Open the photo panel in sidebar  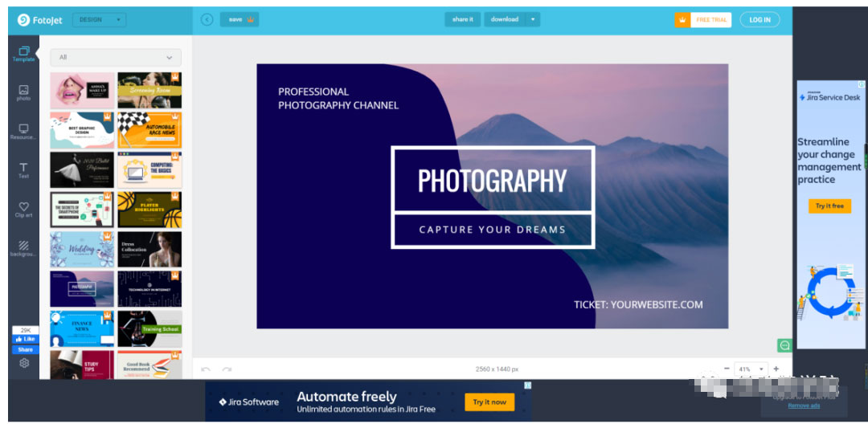23,92
